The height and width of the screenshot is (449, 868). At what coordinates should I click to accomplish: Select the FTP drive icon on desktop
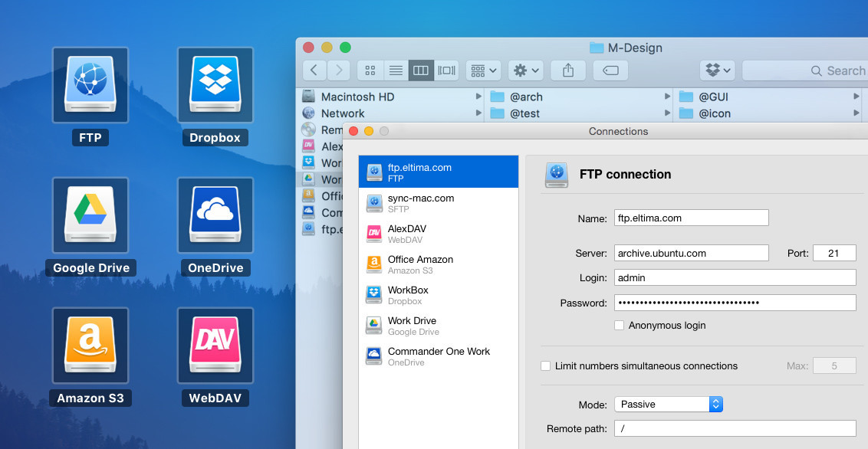90,85
